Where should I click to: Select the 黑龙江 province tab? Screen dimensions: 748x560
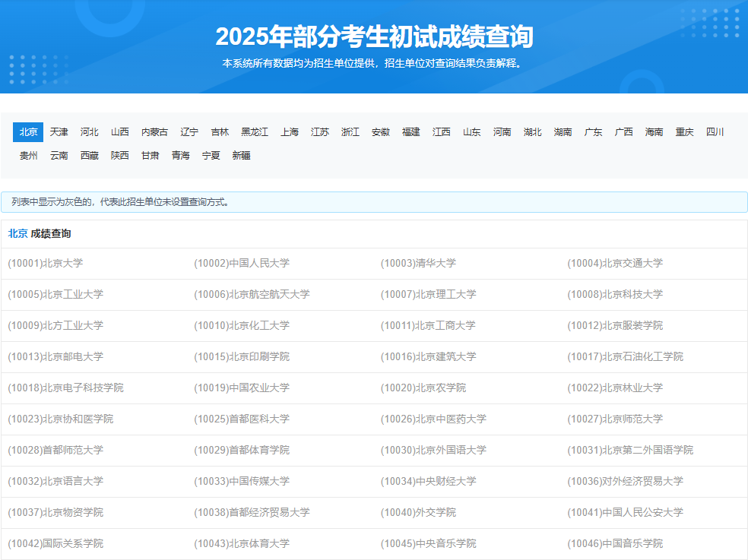coord(255,132)
